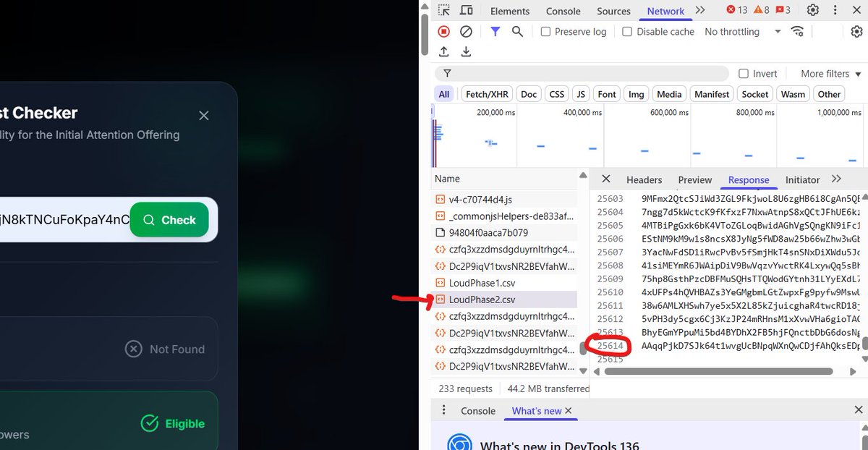Check the Invert filter box

[x=744, y=73]
